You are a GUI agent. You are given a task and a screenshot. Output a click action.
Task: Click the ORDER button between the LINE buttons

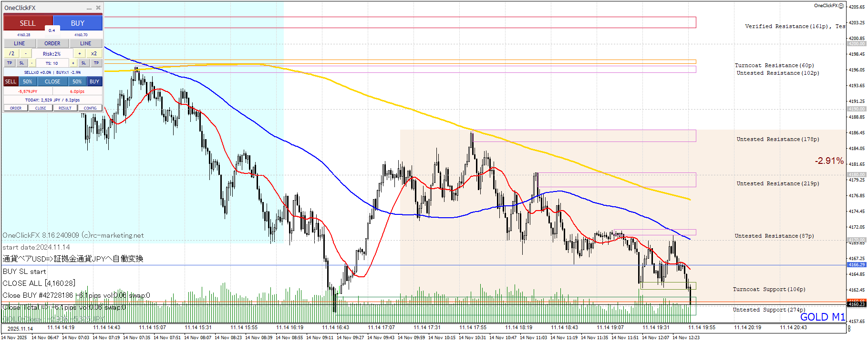click(x=52, y=43)
